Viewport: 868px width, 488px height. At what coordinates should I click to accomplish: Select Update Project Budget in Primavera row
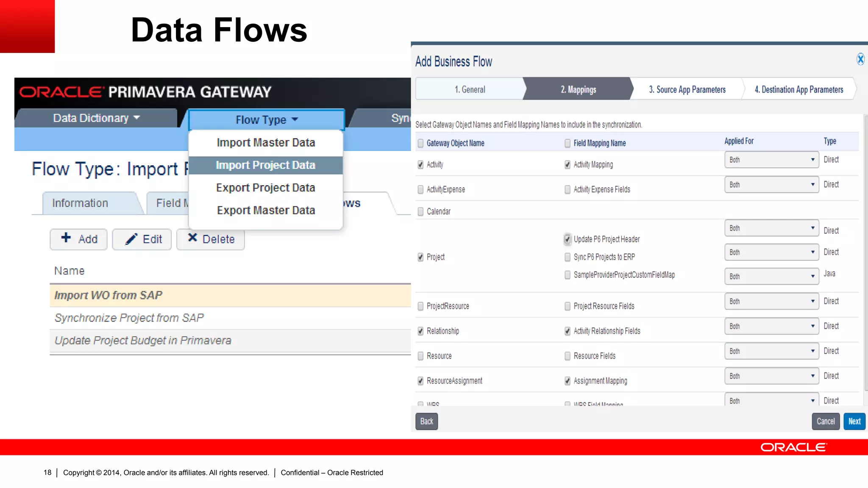pos(230,341)
